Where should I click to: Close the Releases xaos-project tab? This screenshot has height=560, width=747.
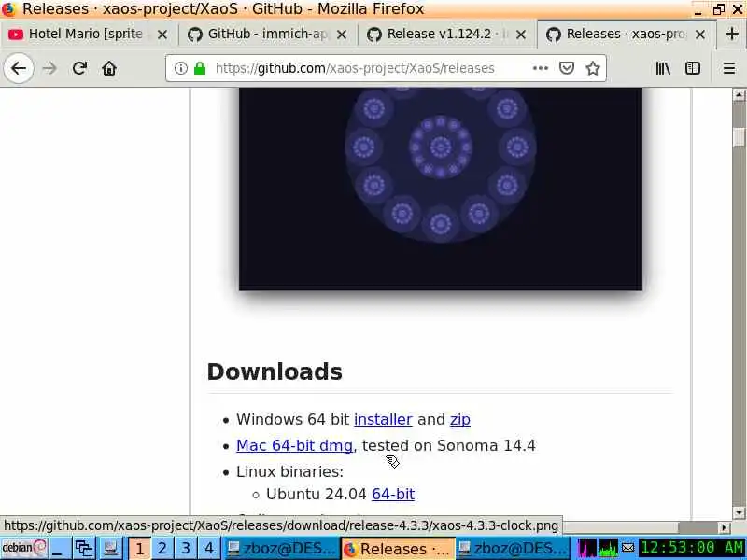pyautogui.click(x=699, y=35)
